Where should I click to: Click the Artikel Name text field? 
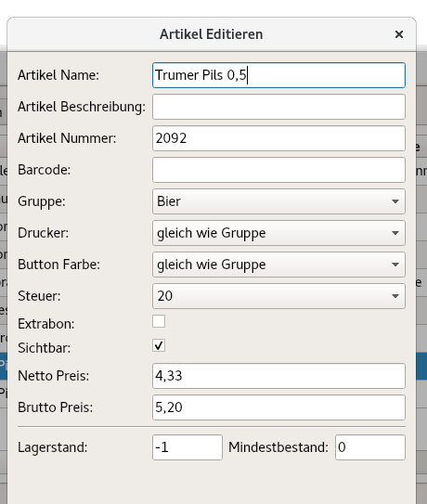tap(278, 75)
